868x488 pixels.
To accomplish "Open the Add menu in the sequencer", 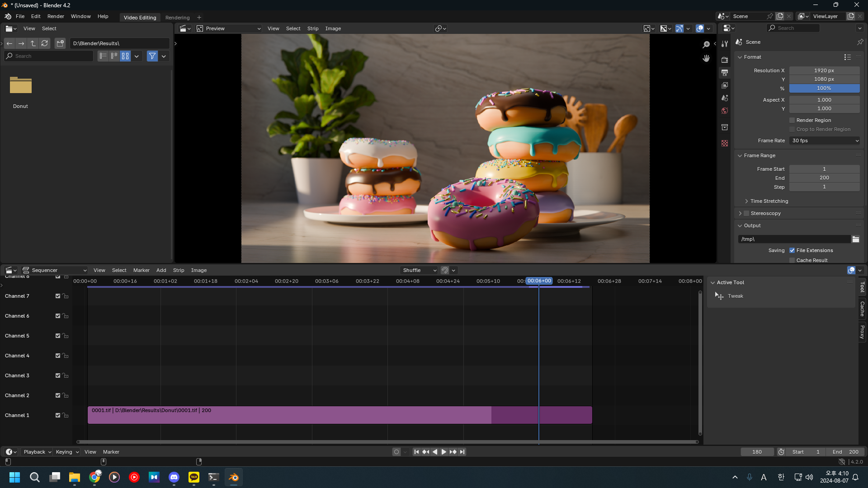I will (x=161, y=270).
